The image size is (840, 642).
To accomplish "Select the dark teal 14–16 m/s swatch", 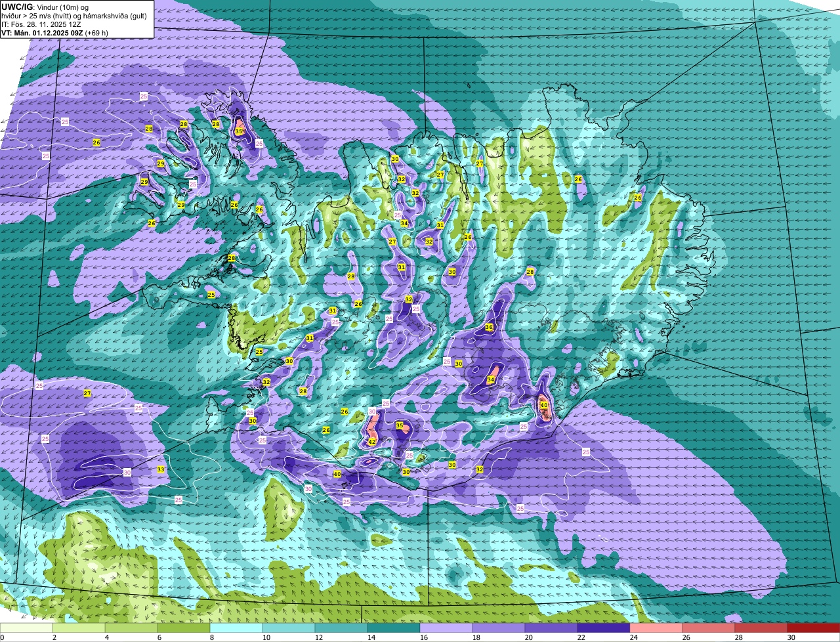I will coord(394,628).
